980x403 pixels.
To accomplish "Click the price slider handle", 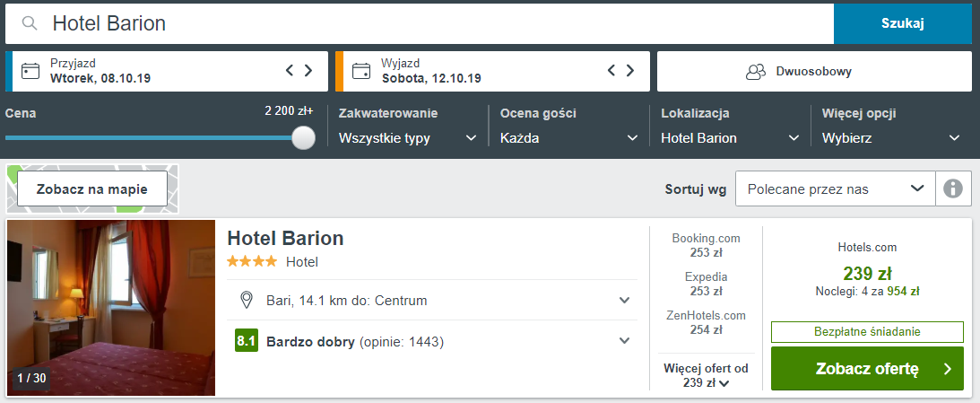I will click(304, 137).
